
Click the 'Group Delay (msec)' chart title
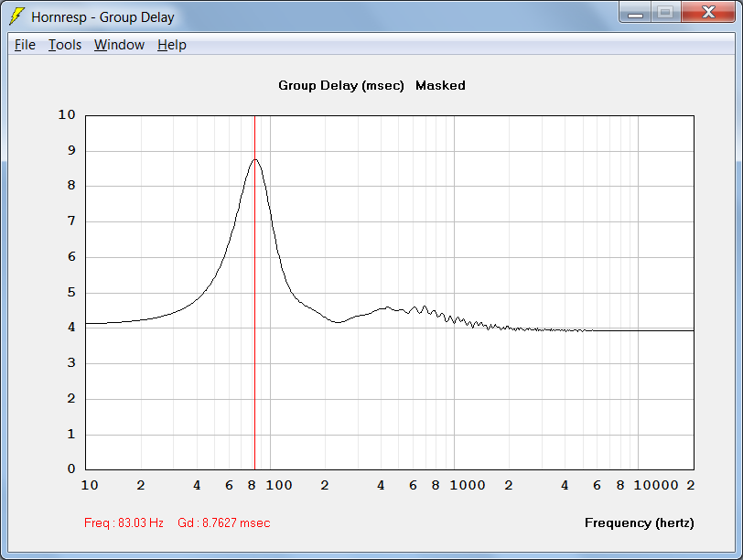click(x=341, y=86)
